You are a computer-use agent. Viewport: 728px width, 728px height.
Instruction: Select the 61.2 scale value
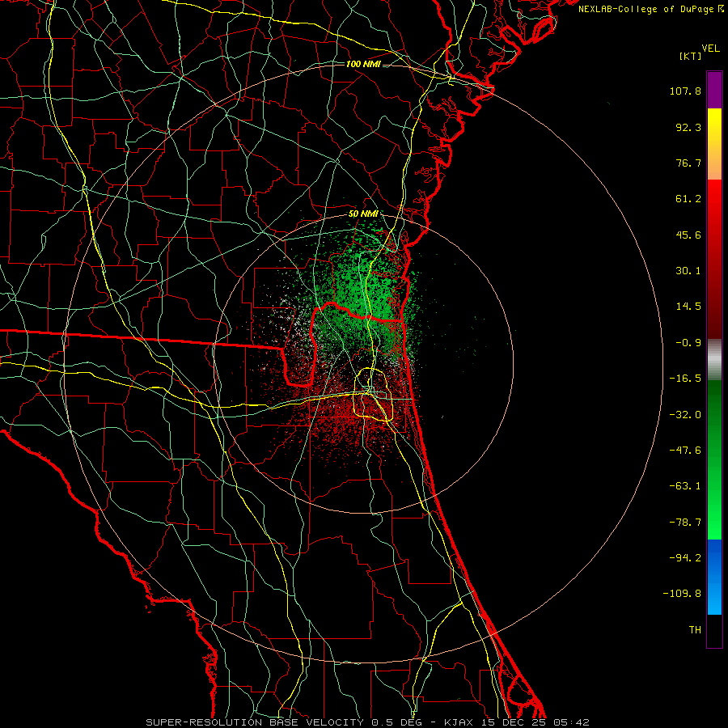[x=688, y=199]
